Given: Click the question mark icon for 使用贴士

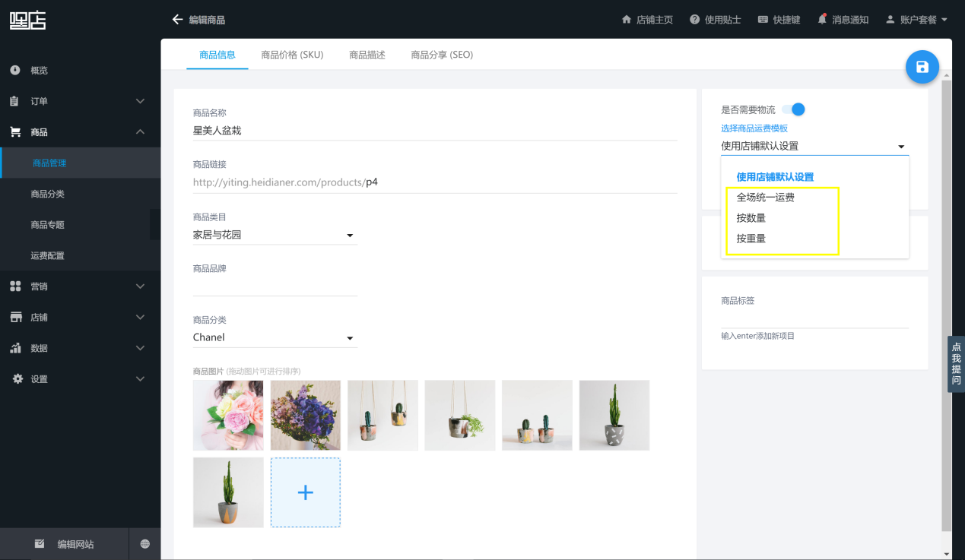Looking at the screenshot, I should (694, 20).
